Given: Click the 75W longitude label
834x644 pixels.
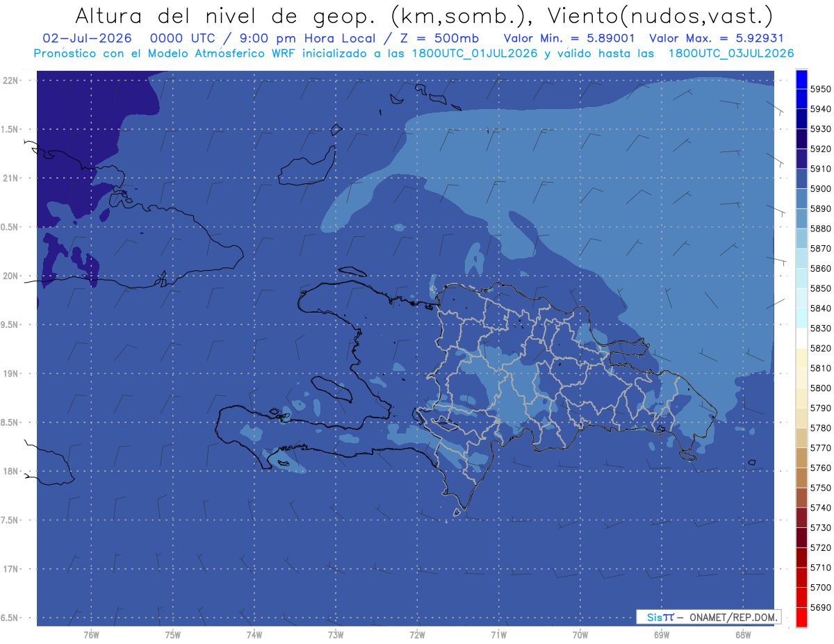Looking at the screenshot, I should pos(173,634).
